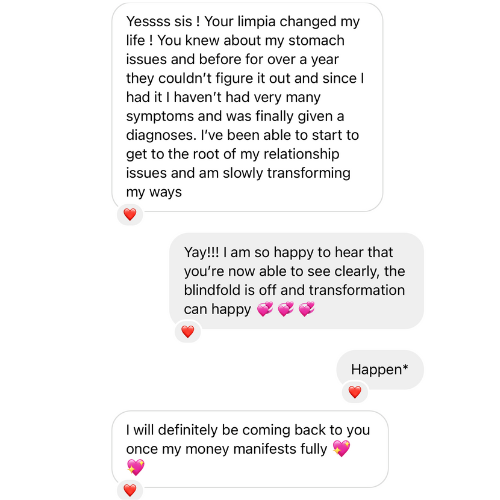Viewport: 500px width, 500px height.
Task: Click the phrase 'my ways' ending first message
Action: coord(154,192)
